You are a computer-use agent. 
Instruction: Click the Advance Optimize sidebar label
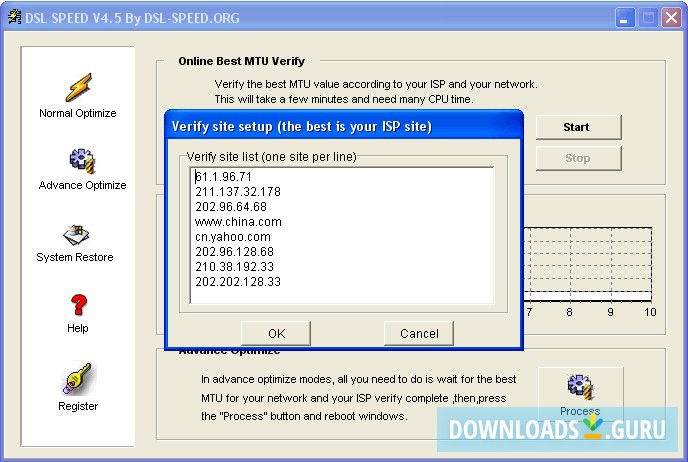[82, 185]
